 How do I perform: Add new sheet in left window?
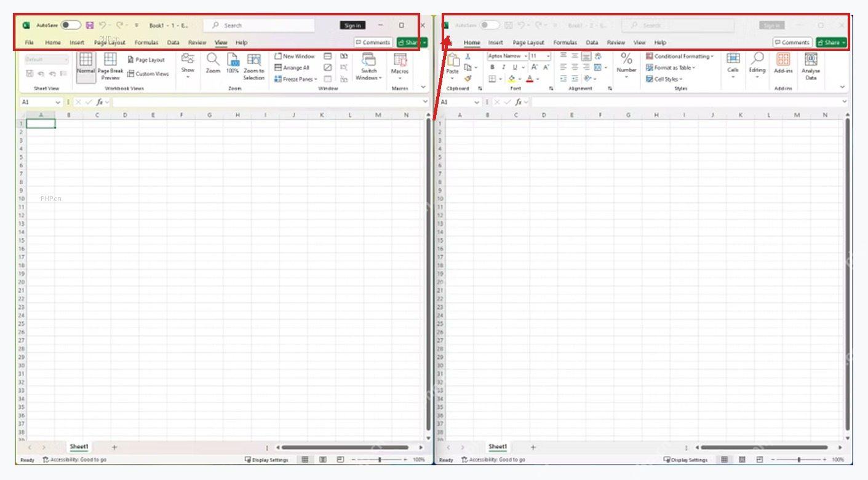[114, 447]
